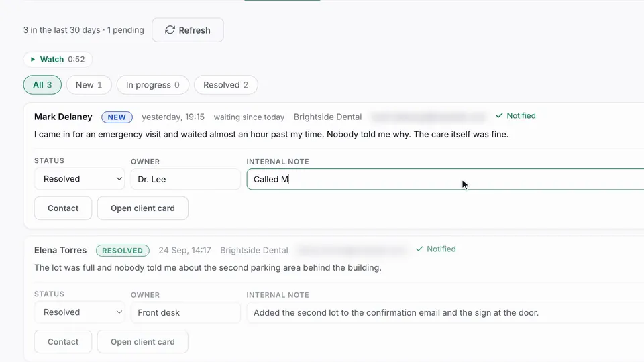Screen dimensions: 644x362
Task: Click the Elena Torres name
Action: point(60,250)
